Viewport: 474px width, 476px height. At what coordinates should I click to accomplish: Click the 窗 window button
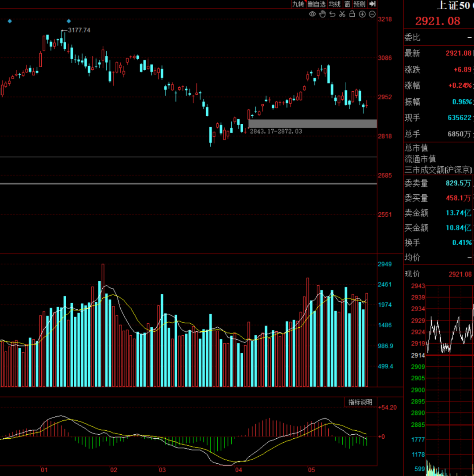click(x=347, y=4)
